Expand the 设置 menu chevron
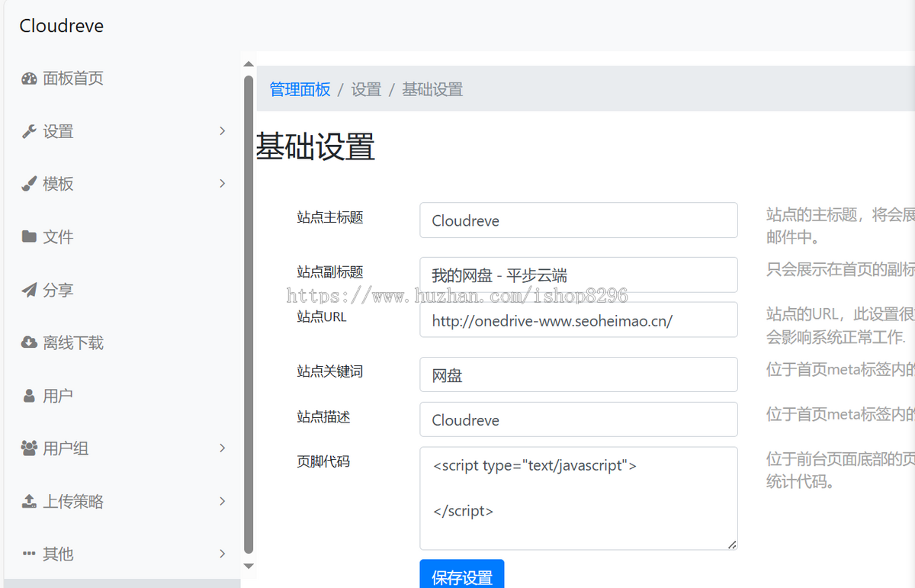 click(223, 131)
